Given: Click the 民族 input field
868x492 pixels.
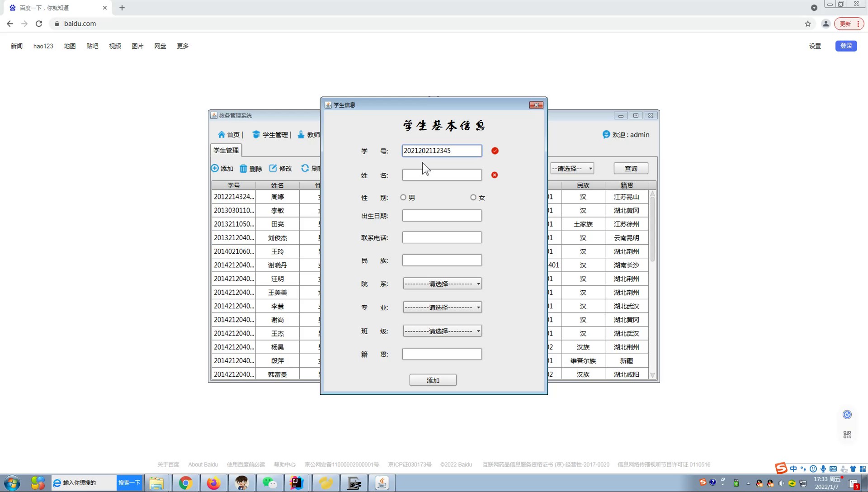Looking at the screenshot, I should coord(442,260).
